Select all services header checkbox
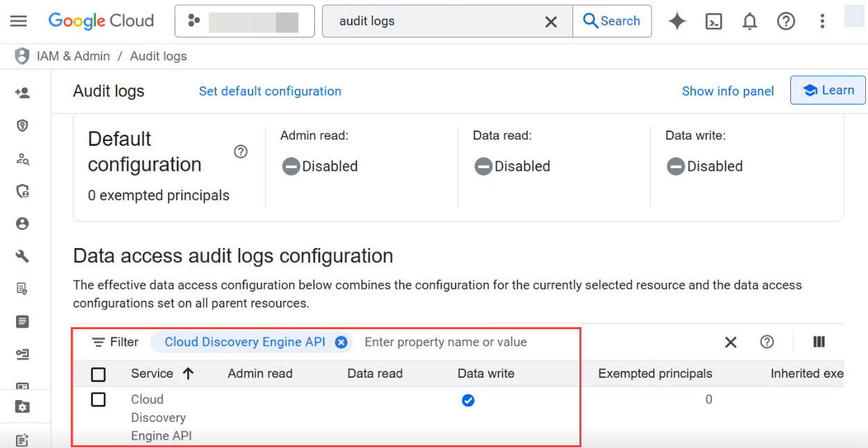The width and height of the screenshot is (868, 448). coord(99,374)
